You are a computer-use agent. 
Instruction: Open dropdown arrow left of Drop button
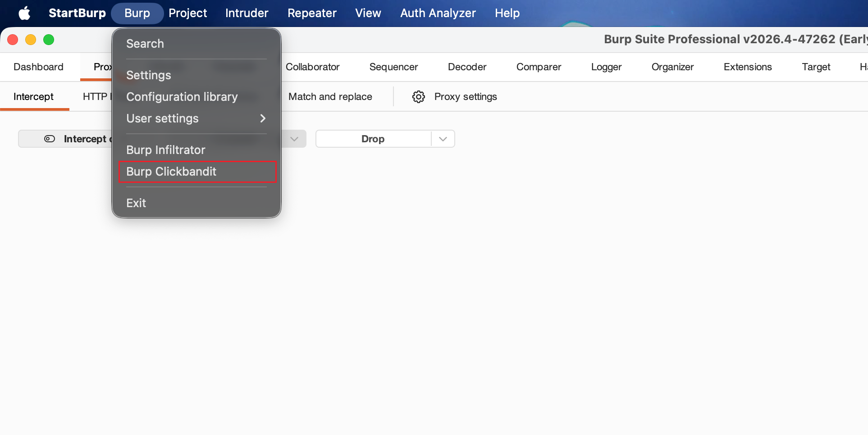pyautogui.click(x=294, y=139)
